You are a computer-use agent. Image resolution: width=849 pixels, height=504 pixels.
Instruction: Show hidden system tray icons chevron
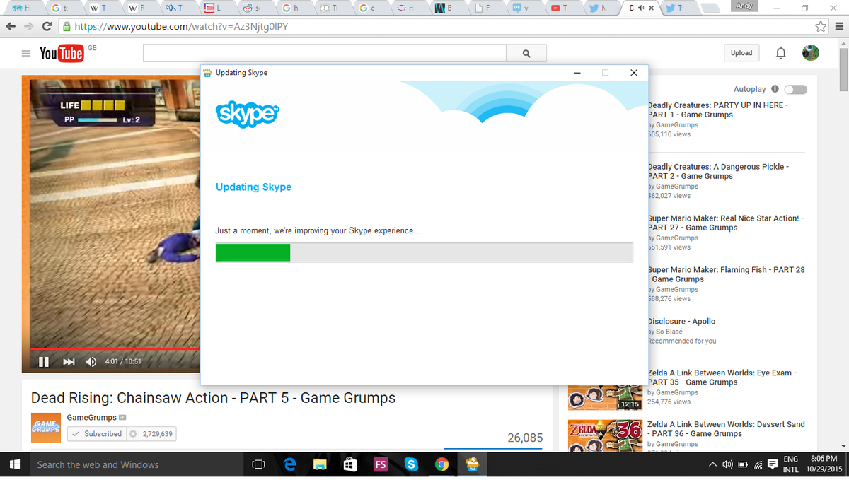pyautogui.click(x=712, y=464)
